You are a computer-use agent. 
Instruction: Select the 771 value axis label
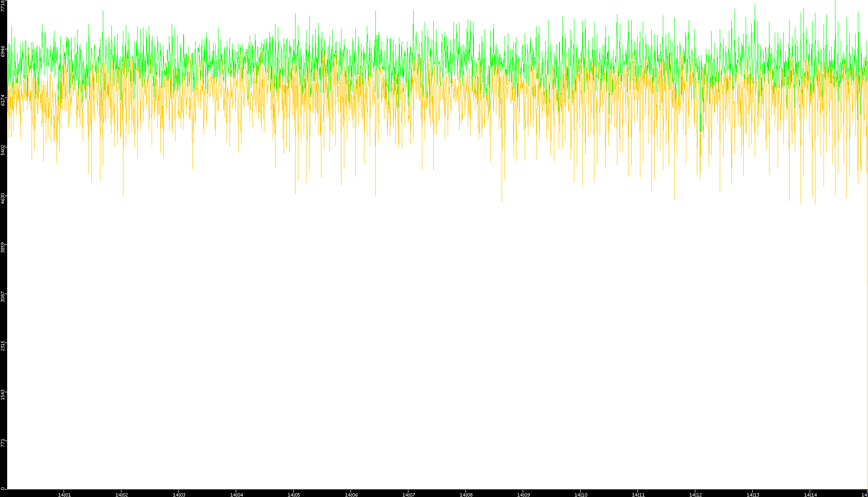pyautogui.click(x=3, y=443)
